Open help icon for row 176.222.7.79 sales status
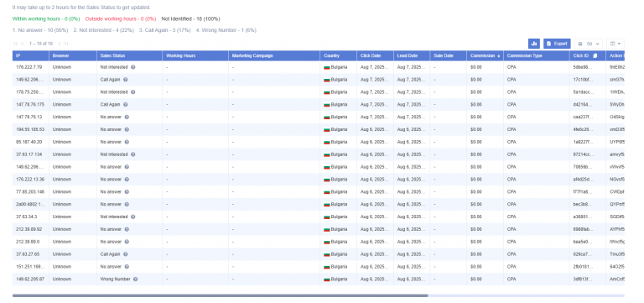Viewport: 644px width, 303px height. [x=133, y=67]
